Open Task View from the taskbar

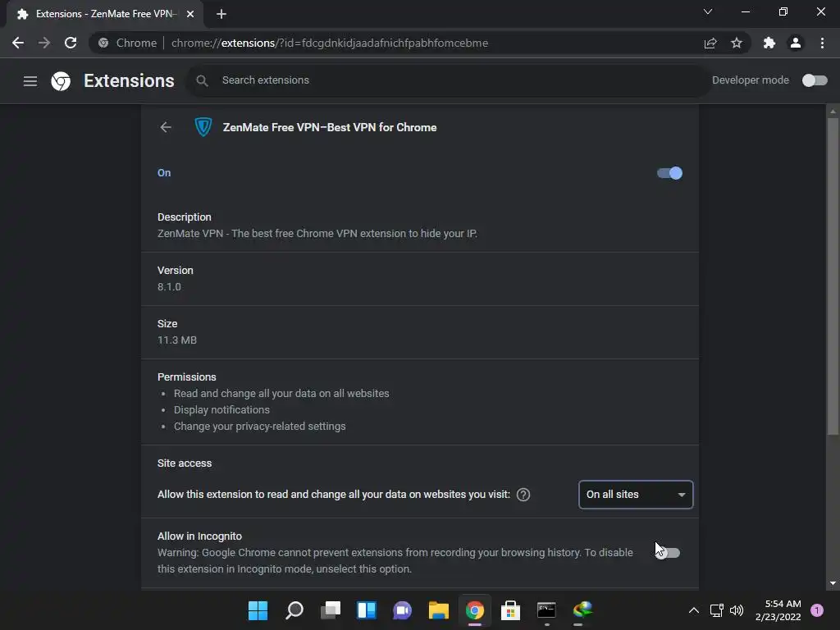pos(331,610)
